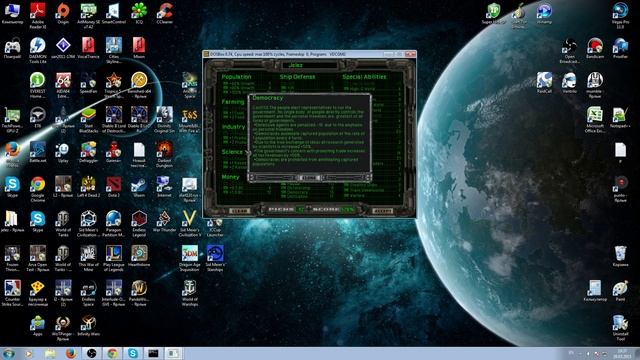Open Firefox from the taskbar
The image size is (640, 360).
[71, 353]
